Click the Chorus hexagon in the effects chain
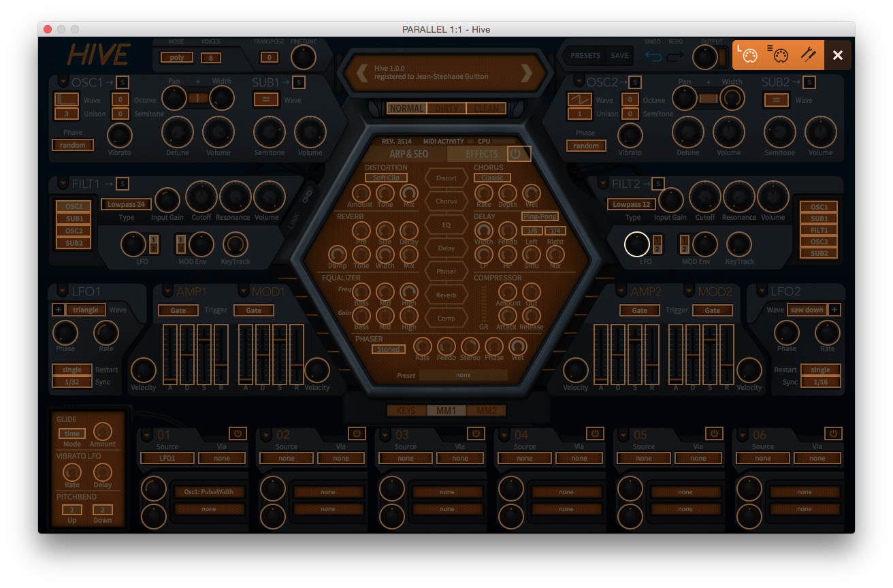Screen dimensions: 893x588 (x=446, y=201)
